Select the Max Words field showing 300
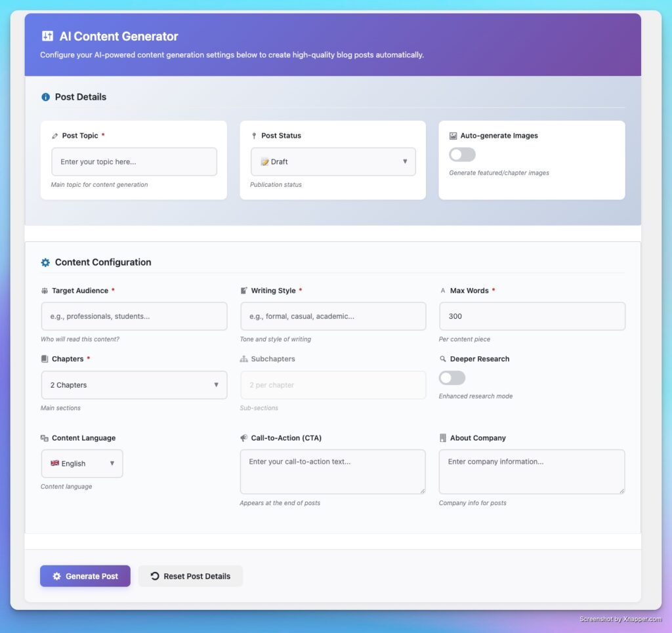The image size is (672, 633). pos(532,316)
